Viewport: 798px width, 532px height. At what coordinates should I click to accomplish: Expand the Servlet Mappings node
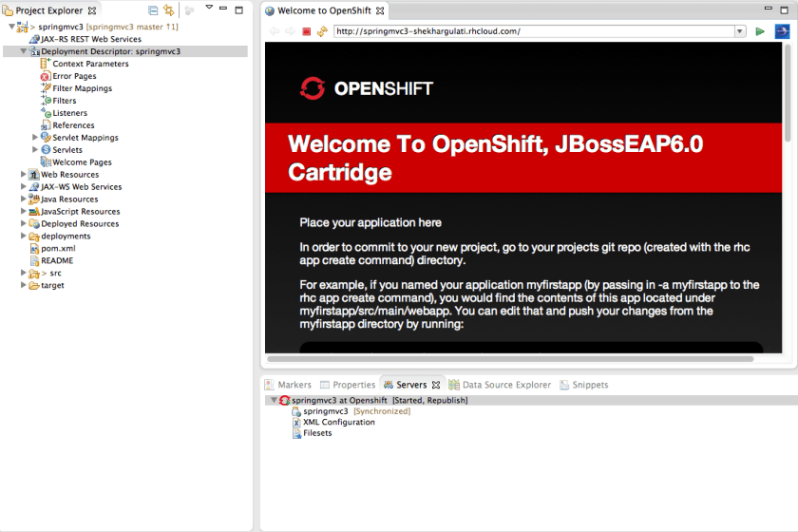(x=35, y=138)
